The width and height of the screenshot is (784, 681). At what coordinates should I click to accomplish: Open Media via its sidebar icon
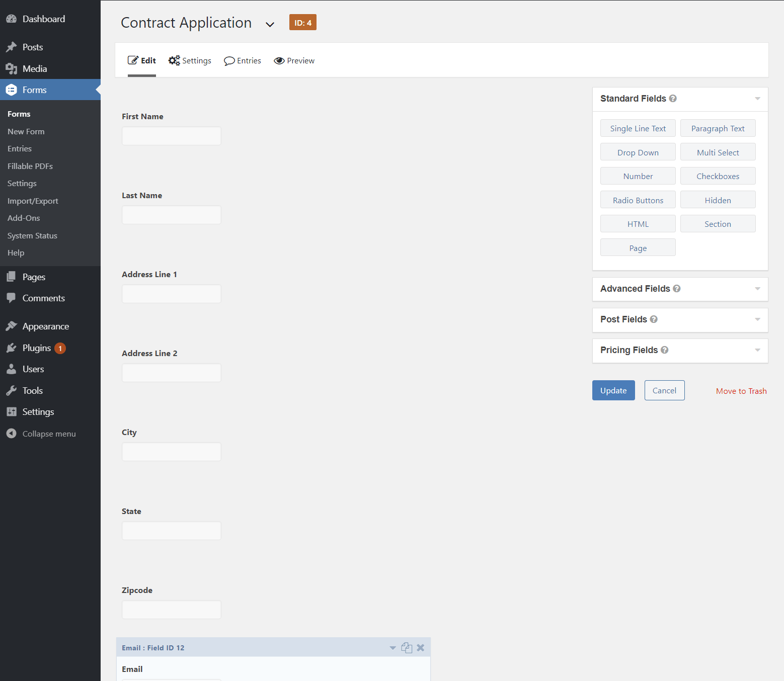tap(12, 68)
